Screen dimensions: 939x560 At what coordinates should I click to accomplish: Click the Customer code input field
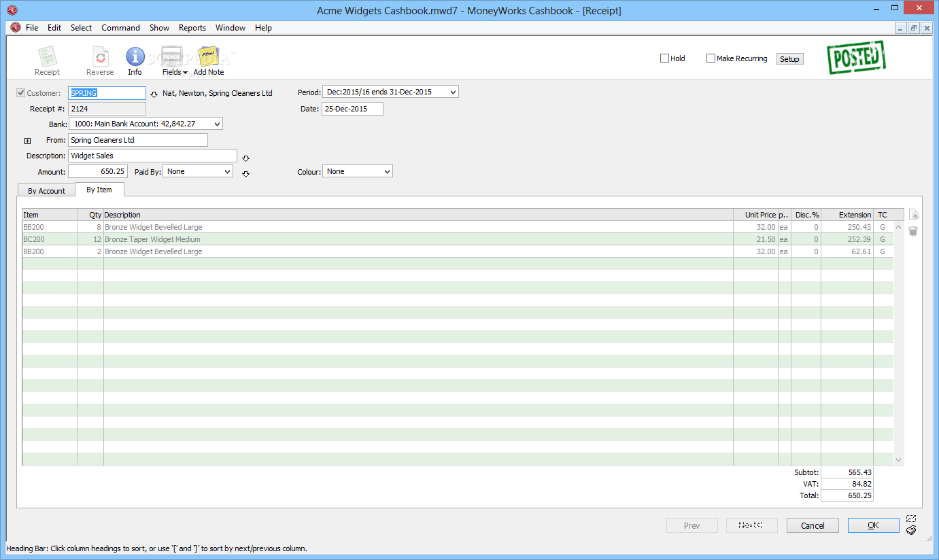point(107,93)
